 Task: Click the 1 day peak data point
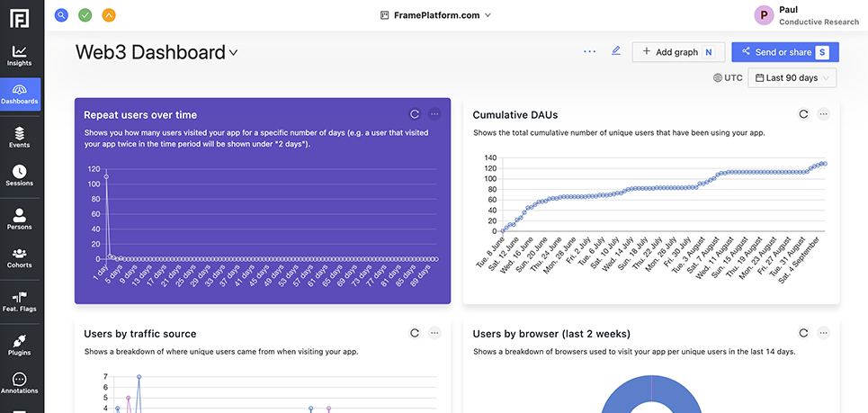coord(106,176)
